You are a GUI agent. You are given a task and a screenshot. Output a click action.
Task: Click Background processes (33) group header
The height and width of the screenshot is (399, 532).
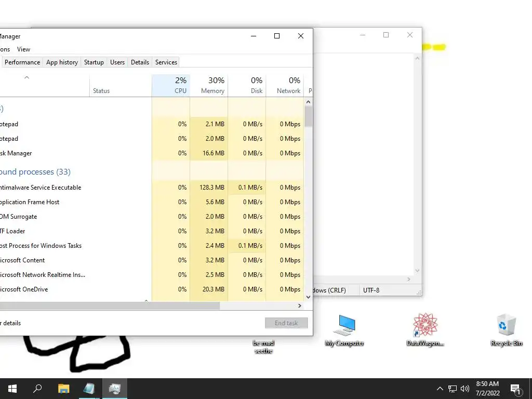(x=35, y=171)
